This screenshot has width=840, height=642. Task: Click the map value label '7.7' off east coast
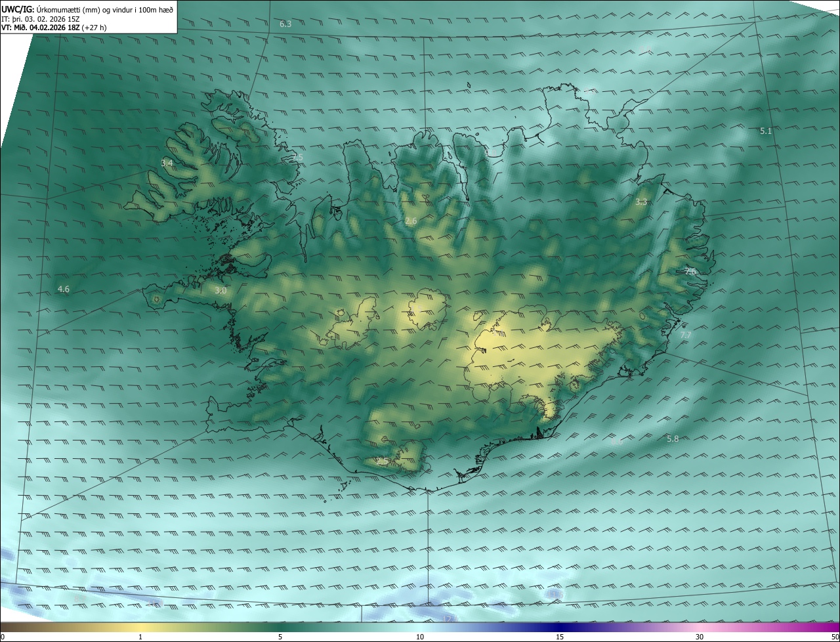(x=685, y=335)
